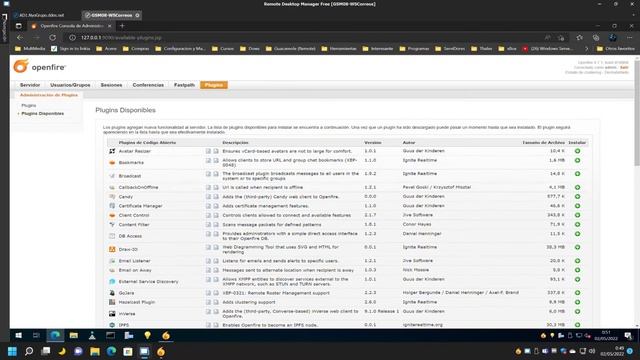Open the Sesiones tab
The height and width of the screenshot is (360, 640).
click(111, 85)
